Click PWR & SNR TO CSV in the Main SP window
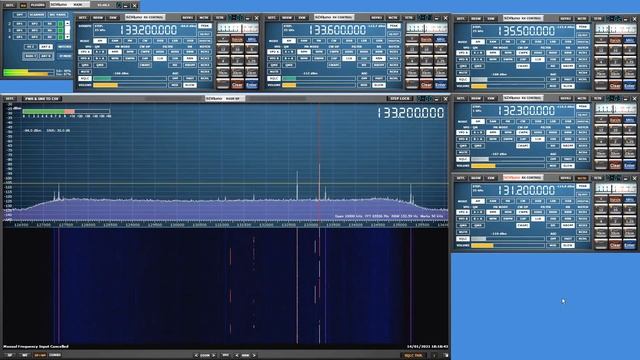Viewport: 640px width, 360px height. [42, 98]
